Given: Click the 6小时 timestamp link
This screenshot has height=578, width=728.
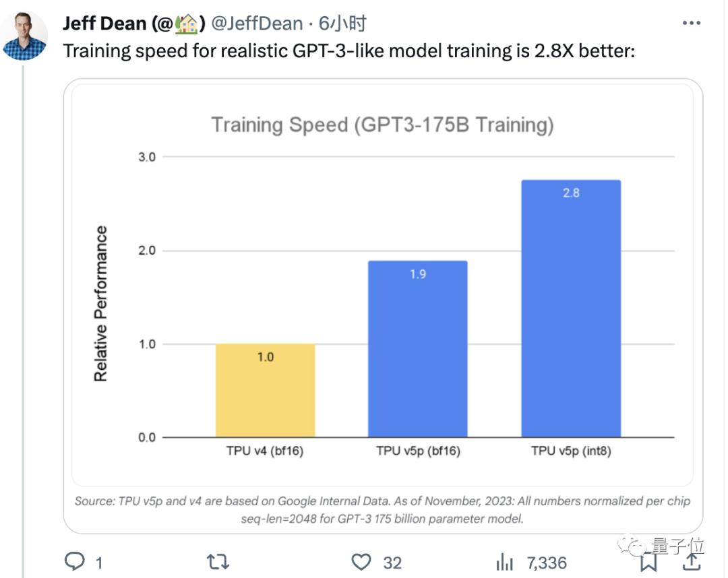Looking at the screenshot, I should point(342,24).
